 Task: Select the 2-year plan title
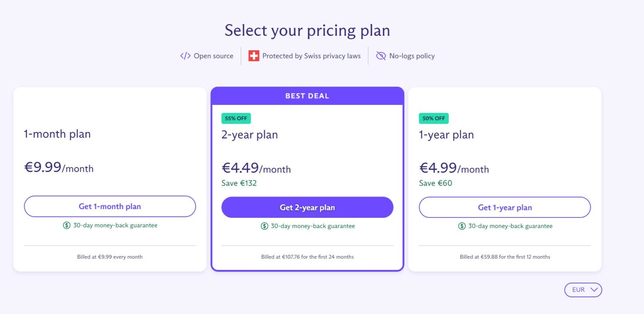[249, 135]
